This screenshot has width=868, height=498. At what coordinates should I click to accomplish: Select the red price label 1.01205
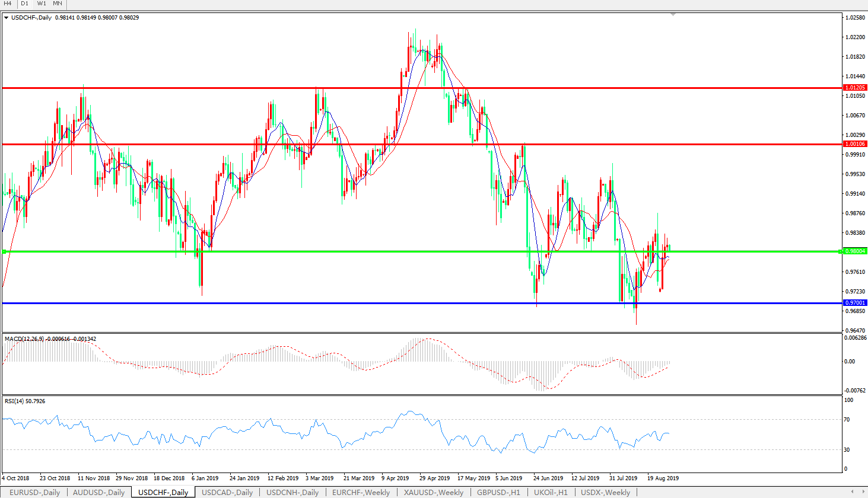click(855, 88)
